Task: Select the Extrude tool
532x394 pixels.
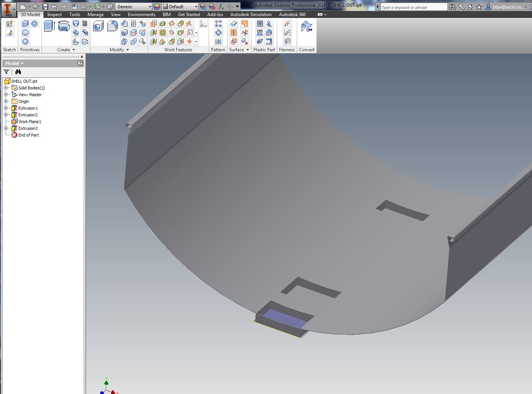Action: 50,26
